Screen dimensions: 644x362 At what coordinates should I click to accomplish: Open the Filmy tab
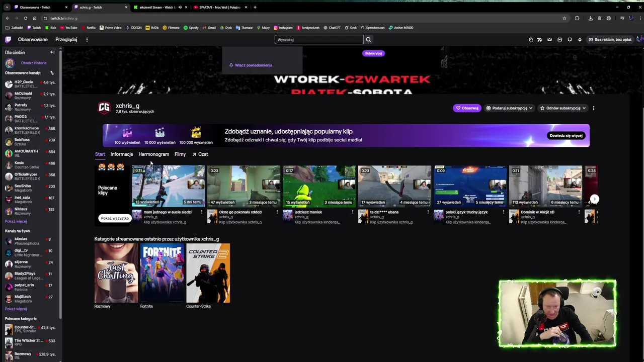pos(180,154)
